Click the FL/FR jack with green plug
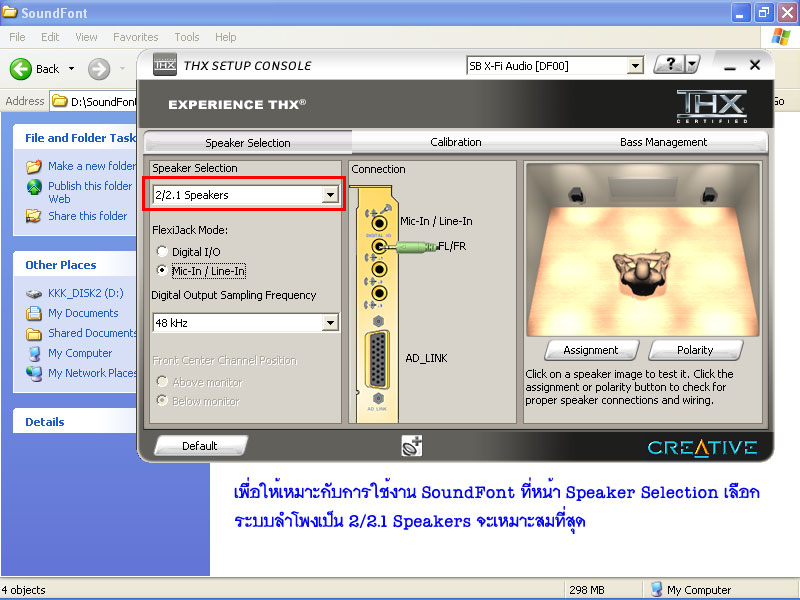Image resolution: width=800 pixels, height=600 pixels. [379, 247]
